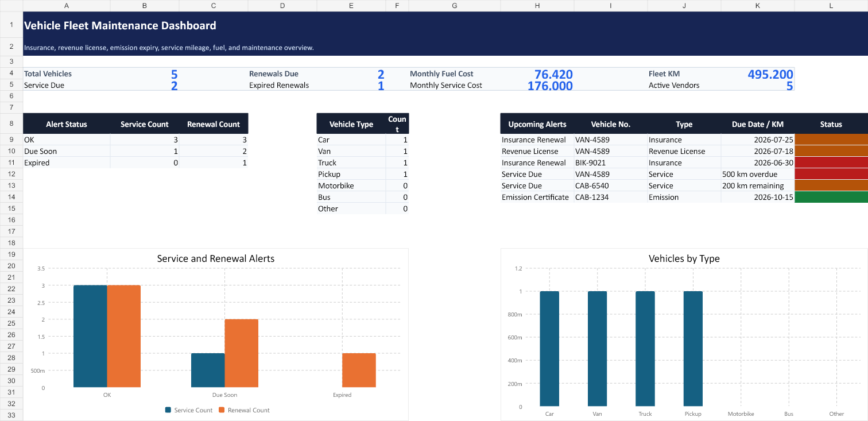Image resolution: width=868 pixels, height=421 pixels.
Task: Select the Alert Status header cell
Action: click(67, 123)
